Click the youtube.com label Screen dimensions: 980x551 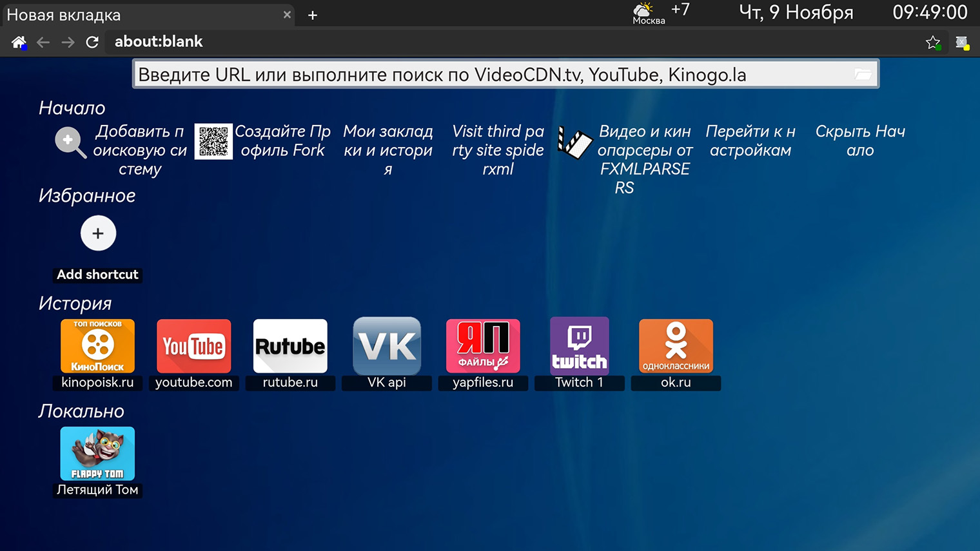pyautogui.click(x=193, y=382)
